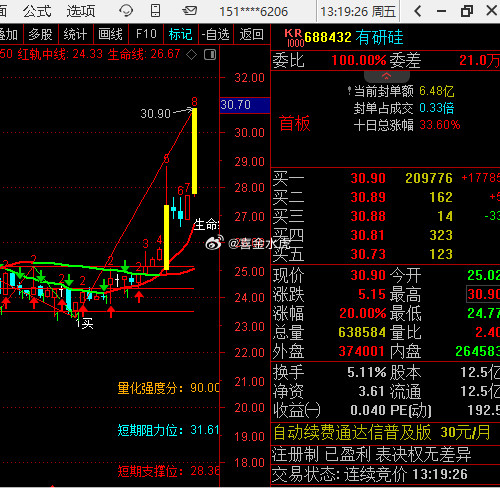Viewport: 500px width, 488px height.
Task: Click the tall yellow limit-up candlestick
Action: (194, 151)
